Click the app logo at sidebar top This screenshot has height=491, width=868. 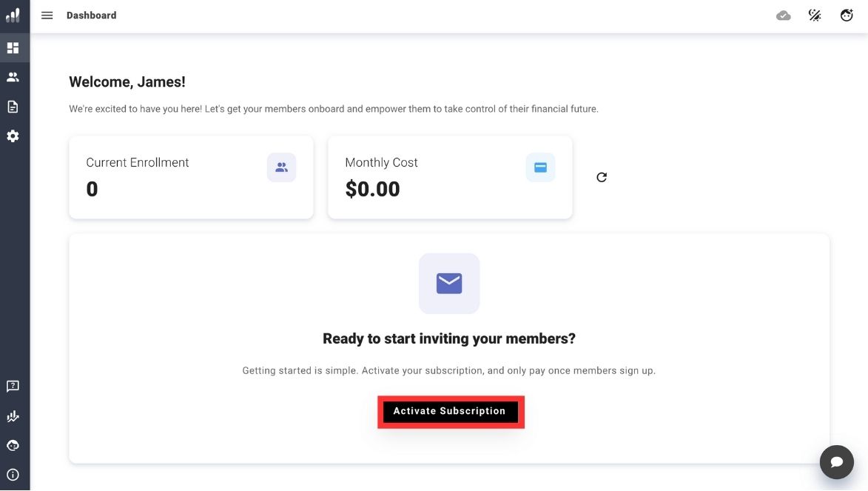(12, 15)
